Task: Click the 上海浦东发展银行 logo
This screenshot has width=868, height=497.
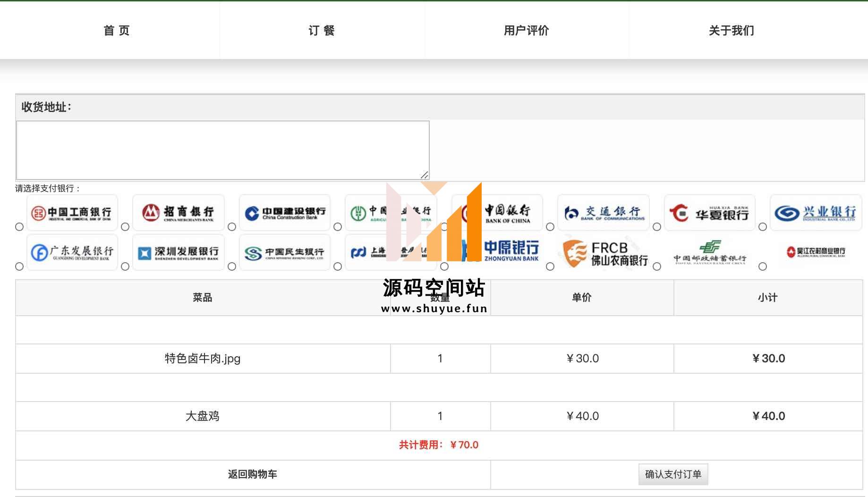Action: coord(391,252)
